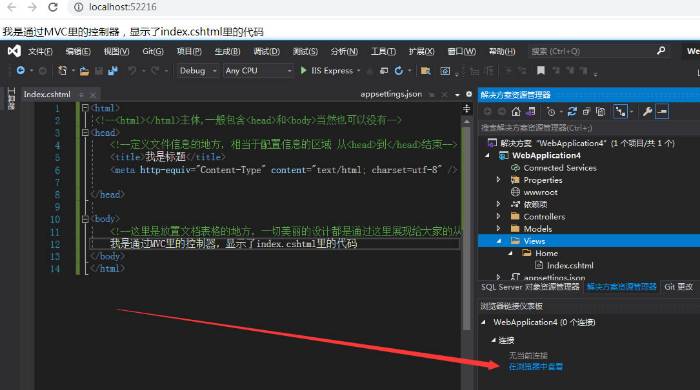Click the Home icon in Solution Explorer
The height and width of the screenshot is (390, 700).
coord(516,112)
